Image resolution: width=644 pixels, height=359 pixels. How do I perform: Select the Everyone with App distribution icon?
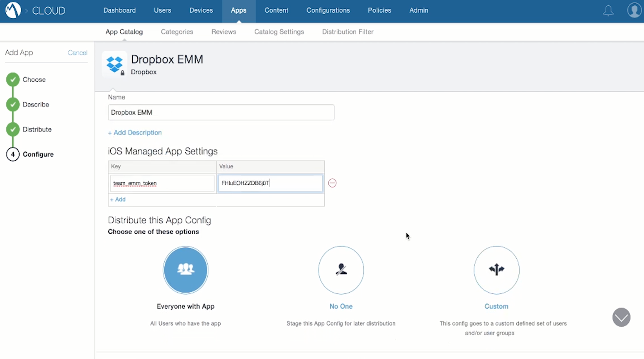[185, 270]
